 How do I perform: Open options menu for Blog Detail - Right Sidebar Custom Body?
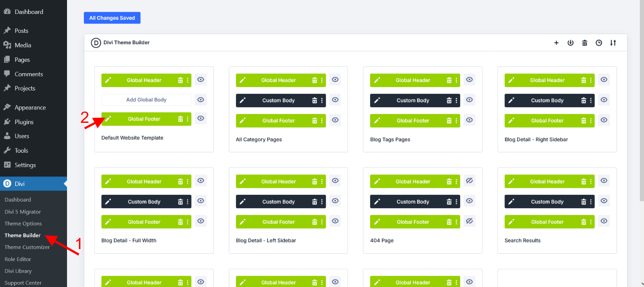591,101
